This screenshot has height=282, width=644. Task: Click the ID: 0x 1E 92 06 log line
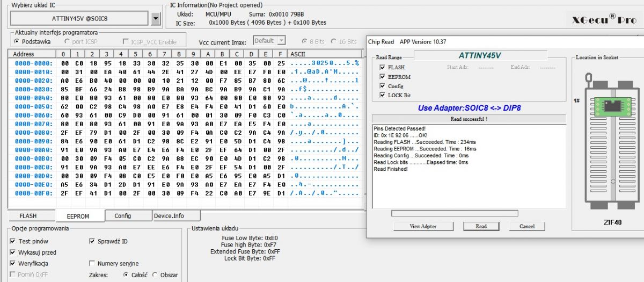pyautogui.click(x=400, y=135)
